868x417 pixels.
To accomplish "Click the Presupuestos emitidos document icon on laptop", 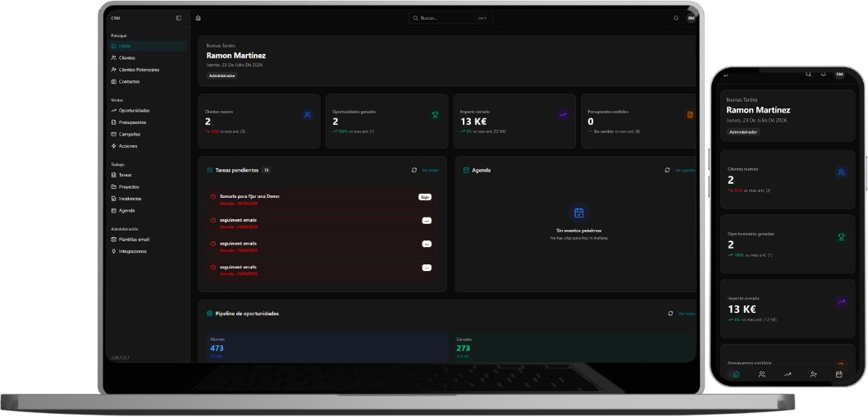I will 690,115.
